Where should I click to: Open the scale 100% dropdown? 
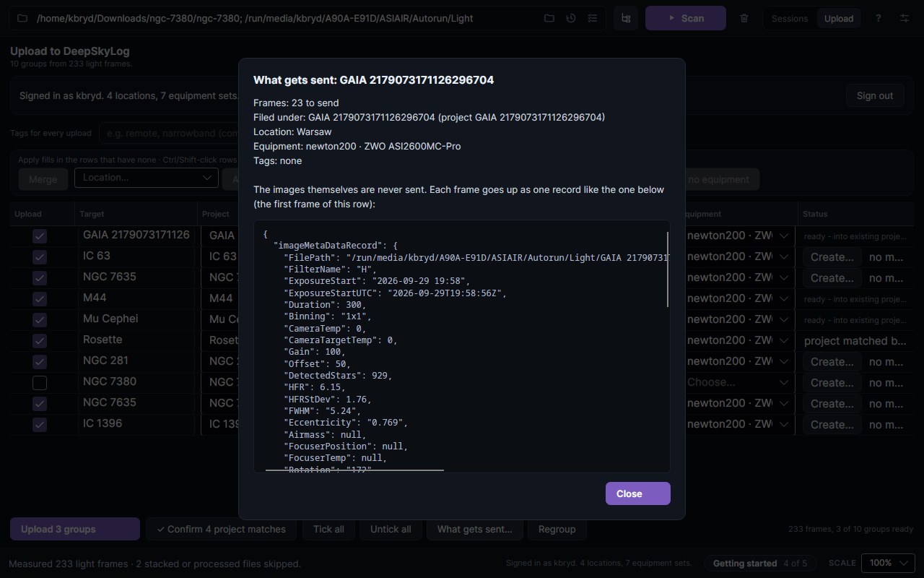(889, 563)
